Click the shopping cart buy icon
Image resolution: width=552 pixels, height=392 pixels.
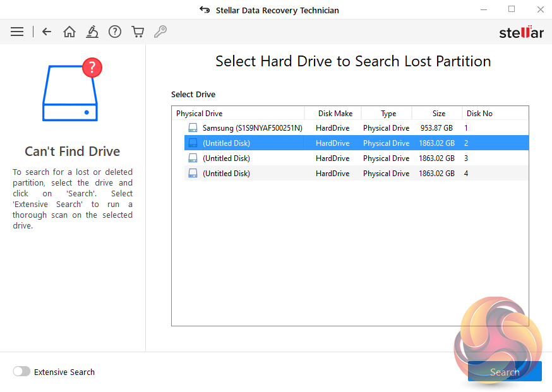point(138,32)
